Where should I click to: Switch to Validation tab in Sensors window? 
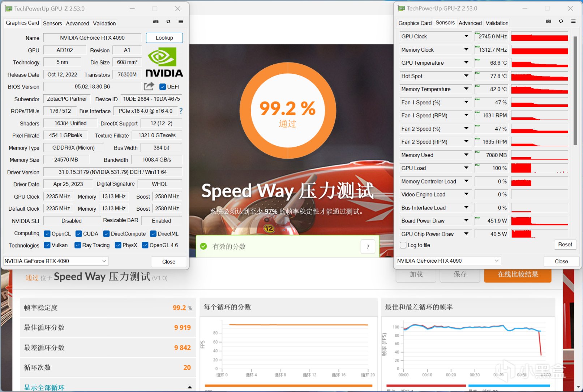tap(497, 23)
